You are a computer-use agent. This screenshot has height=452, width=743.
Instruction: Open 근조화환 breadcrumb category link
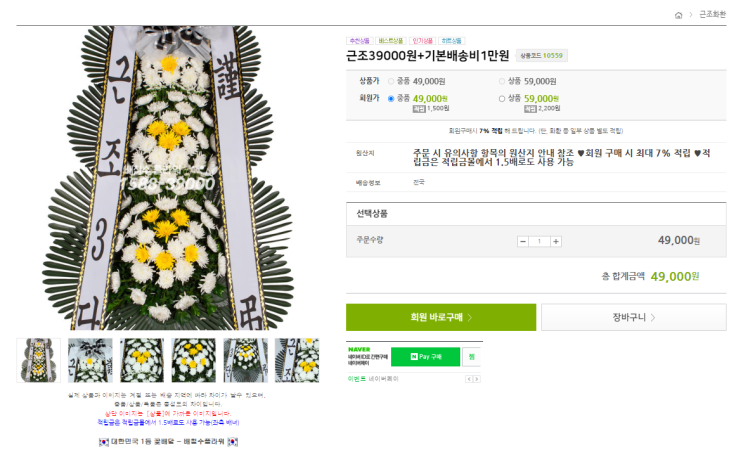click(711, 15)
